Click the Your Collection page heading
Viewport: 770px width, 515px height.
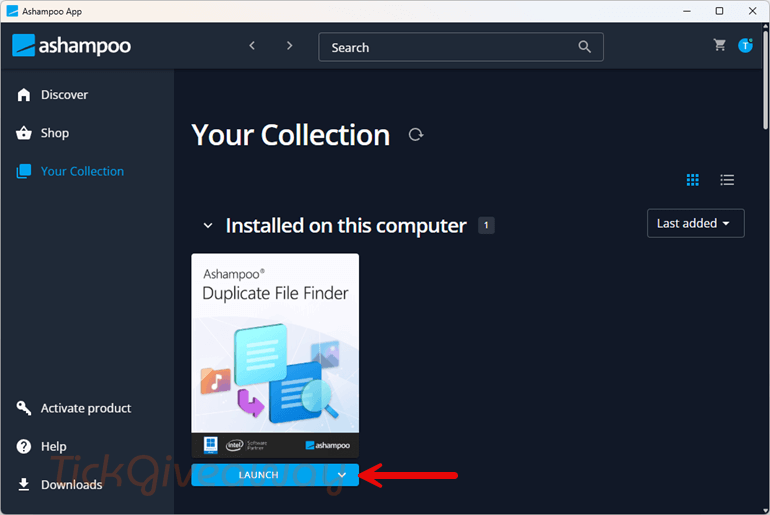point(291,135)
